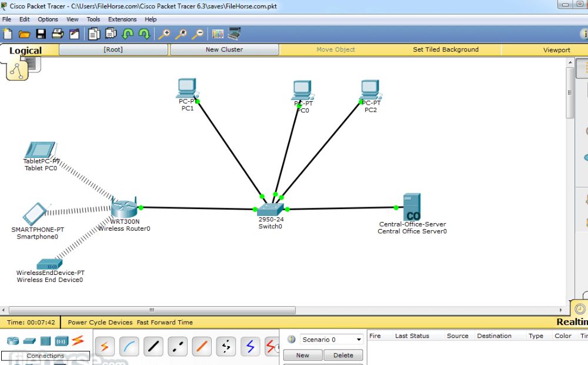
Task: Print the topology with the printer icon
Action: click(x=58, y=34)
